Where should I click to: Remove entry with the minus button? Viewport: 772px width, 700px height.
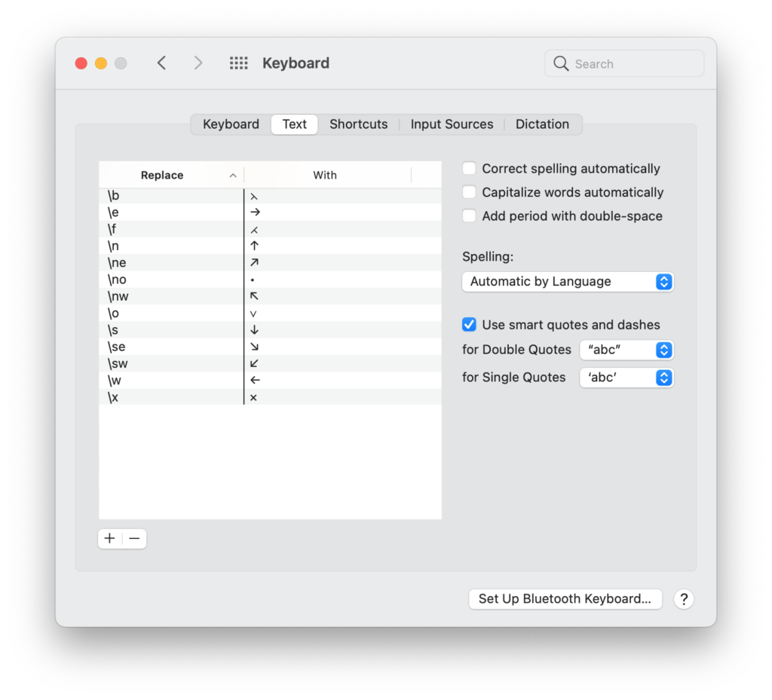pyautogui.click(x=134, y=538)
